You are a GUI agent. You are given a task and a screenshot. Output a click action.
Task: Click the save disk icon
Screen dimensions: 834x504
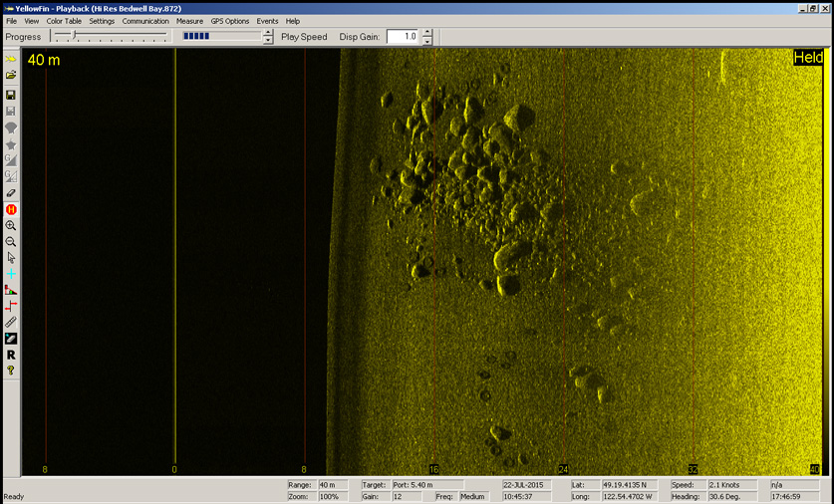(x=11, y=95)
